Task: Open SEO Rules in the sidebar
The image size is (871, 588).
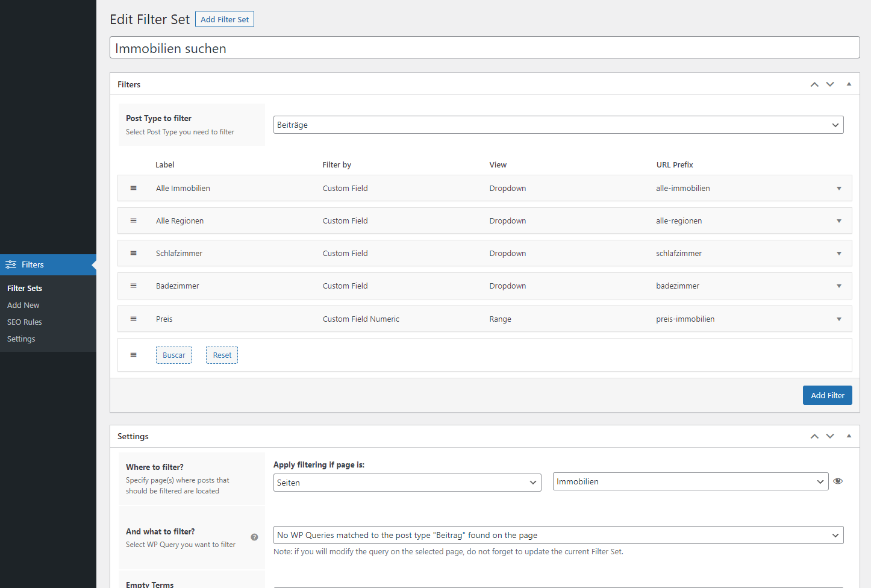Action: point(25,322)
